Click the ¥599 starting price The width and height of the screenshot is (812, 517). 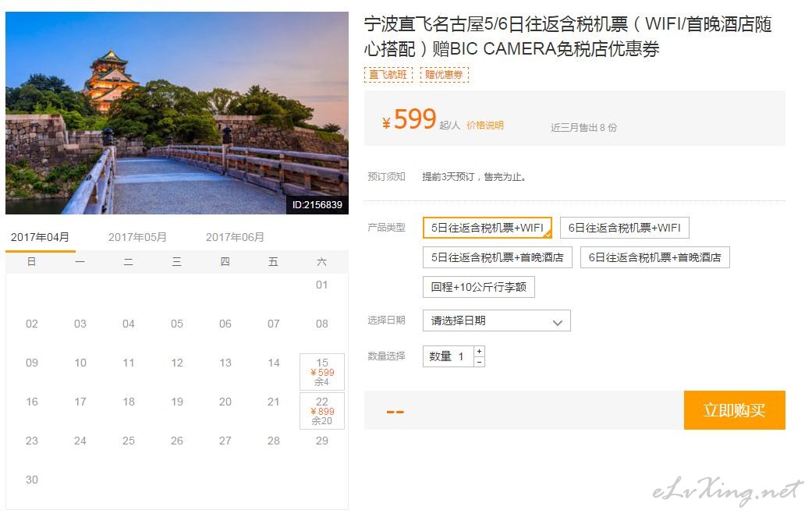click(409, 119)
